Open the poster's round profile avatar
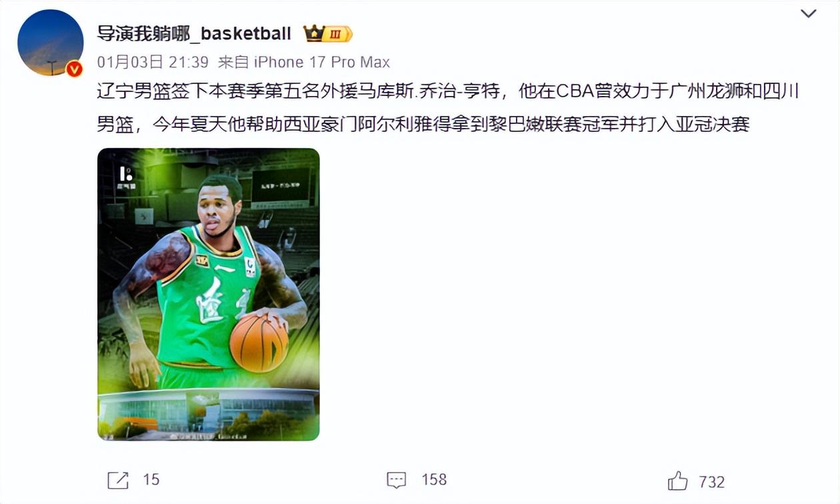 51,43
